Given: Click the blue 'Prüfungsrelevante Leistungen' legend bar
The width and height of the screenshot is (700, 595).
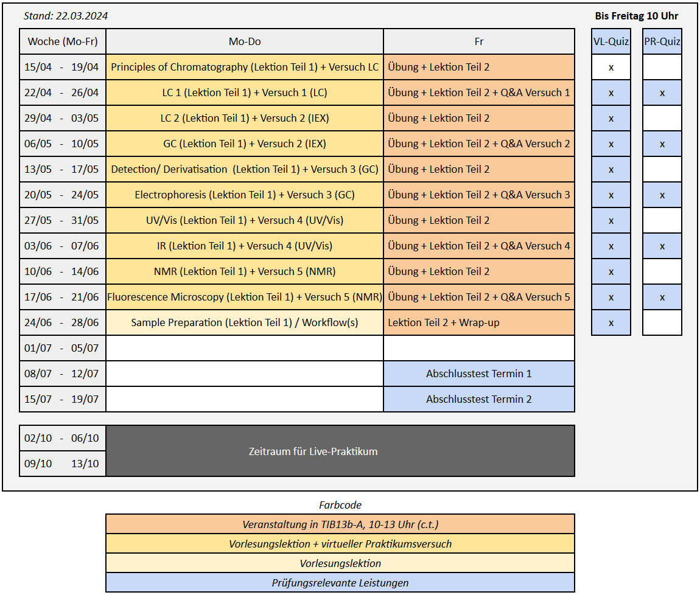Looking at the screenshot, I should pyautogui.click(x=340, y=582).
